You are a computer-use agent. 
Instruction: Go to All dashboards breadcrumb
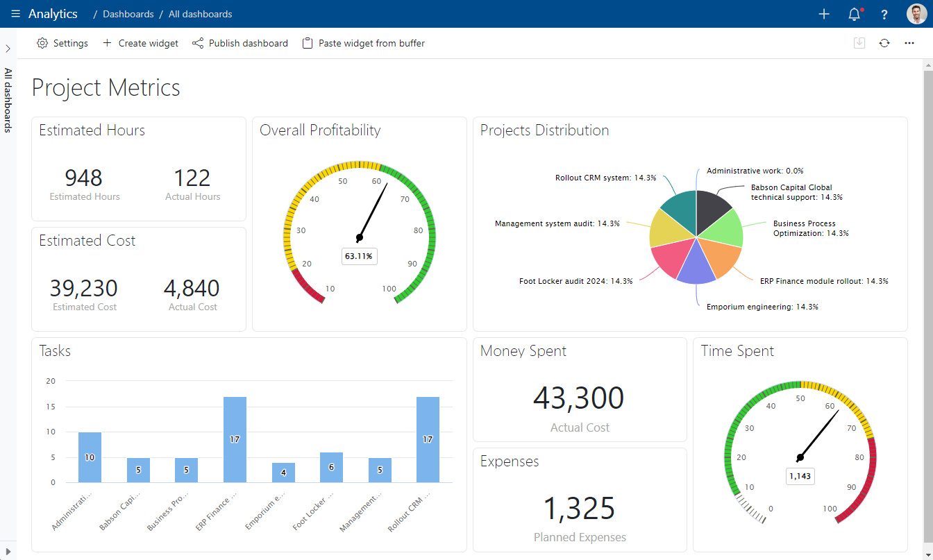(201, 14)
